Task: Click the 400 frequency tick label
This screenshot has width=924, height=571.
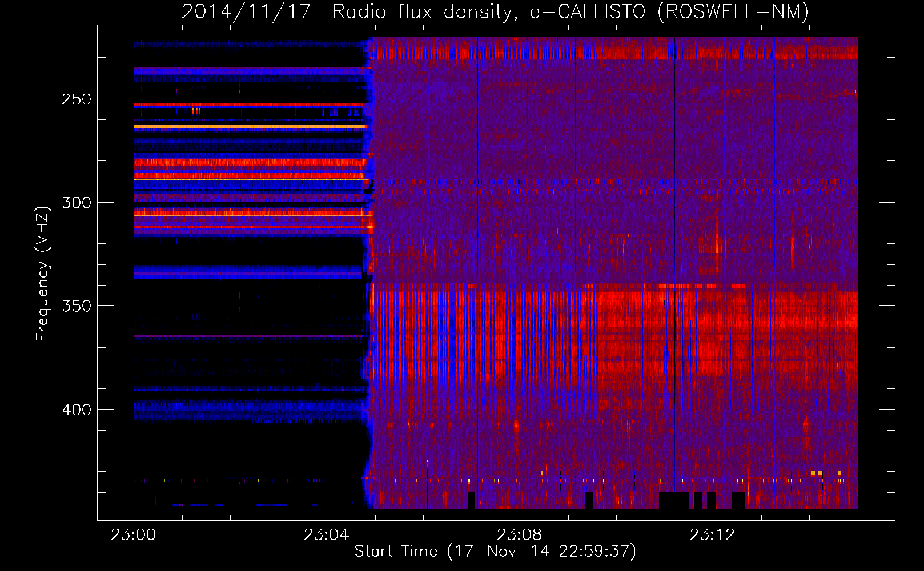Action: [77, 410]
